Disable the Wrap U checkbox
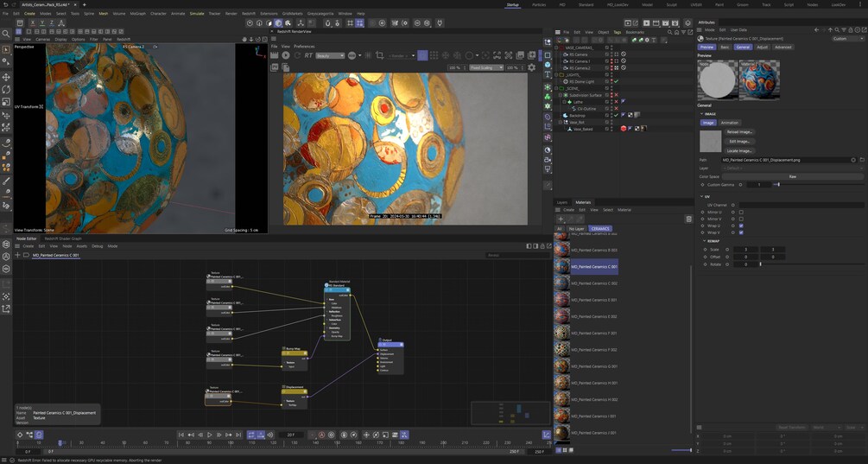This screenshot has height=464, width=868. coord(741,226)
